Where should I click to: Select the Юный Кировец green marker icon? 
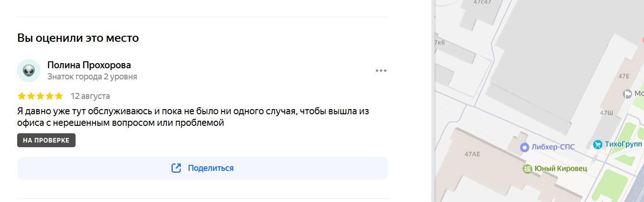(527, 169)
